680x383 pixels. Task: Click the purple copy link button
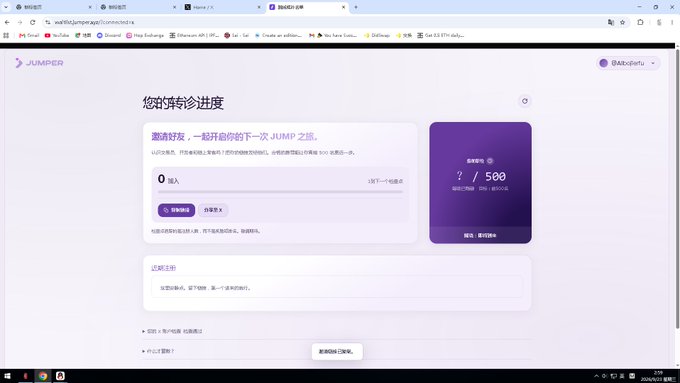click(x=177, y=210)
